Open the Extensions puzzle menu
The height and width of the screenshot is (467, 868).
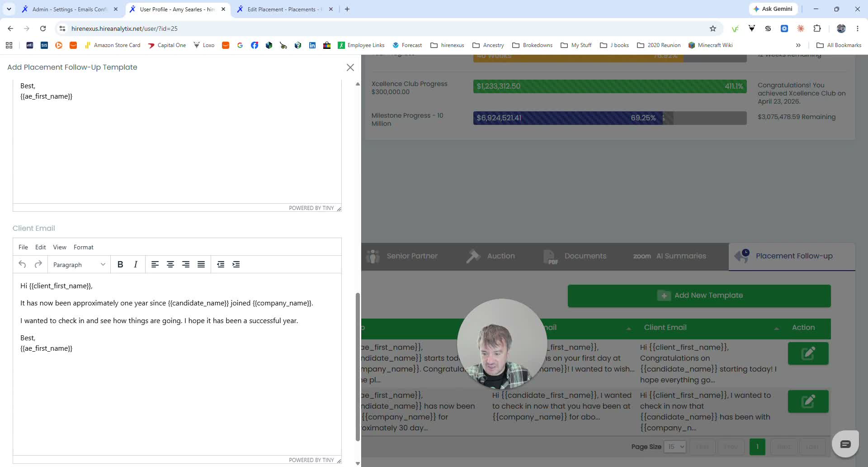[x=817, y=29]
